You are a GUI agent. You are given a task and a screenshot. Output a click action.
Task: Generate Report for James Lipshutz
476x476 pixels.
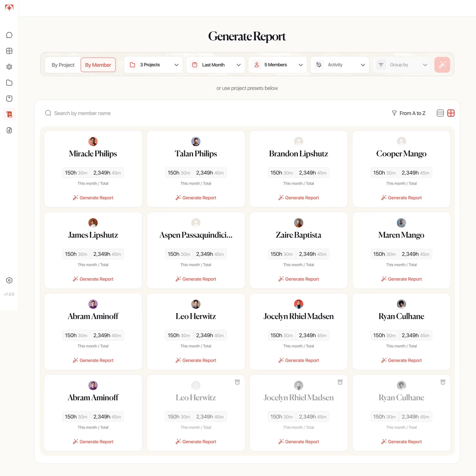[x=93, y=279]
